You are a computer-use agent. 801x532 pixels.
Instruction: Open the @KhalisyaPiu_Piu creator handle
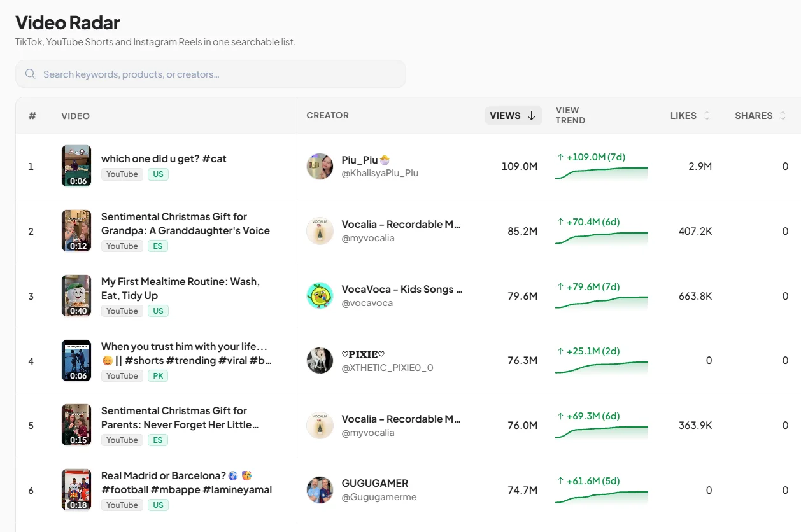click(x=380, y=173)
